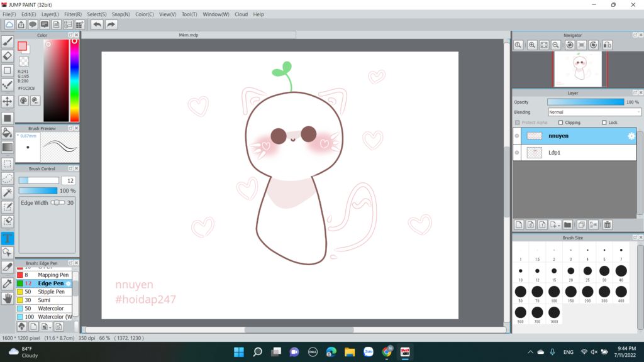Image resolution: width=644 pixels, height=362 pixels.
Task: Click the Select Eraser tool
Action: 8,221
